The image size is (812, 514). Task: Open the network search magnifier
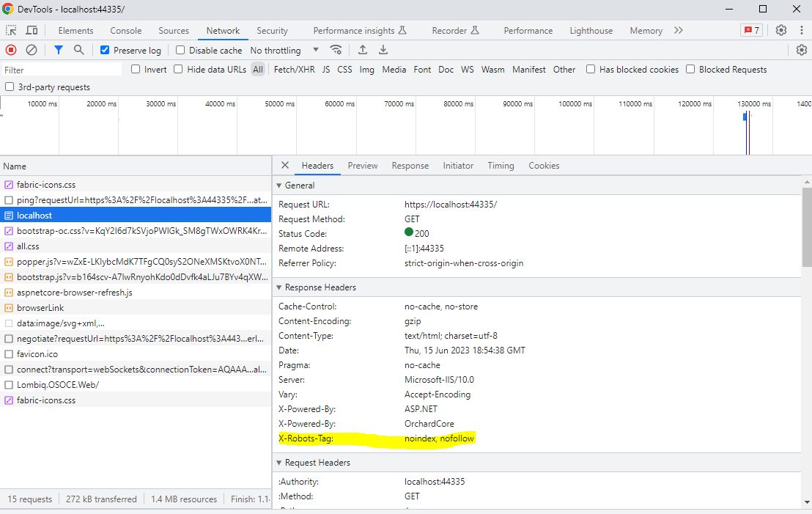point(78,50)
